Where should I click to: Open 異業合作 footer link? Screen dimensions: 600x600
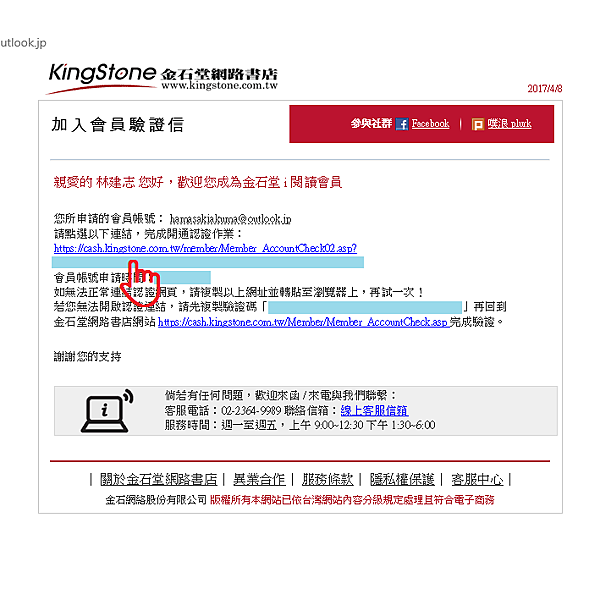click(x=259, y=479)
